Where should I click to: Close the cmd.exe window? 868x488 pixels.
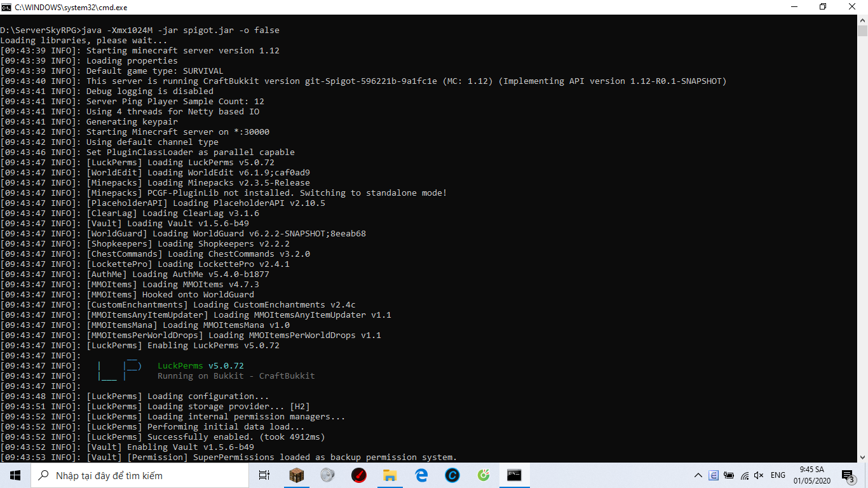853,7
